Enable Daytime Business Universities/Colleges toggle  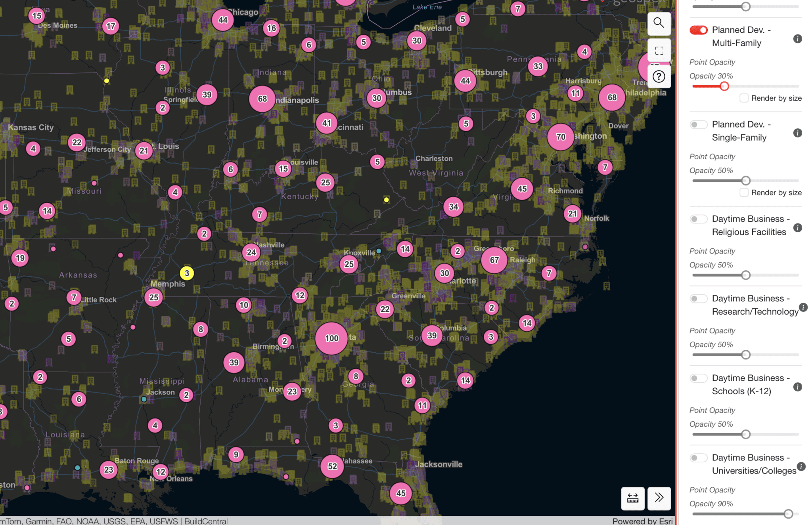[698, 458]
